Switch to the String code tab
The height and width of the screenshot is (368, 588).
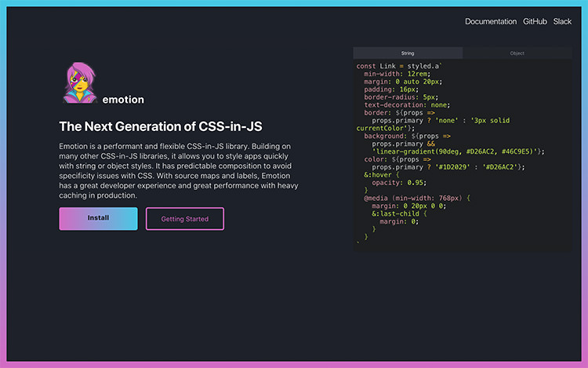[x=408, y=53]
